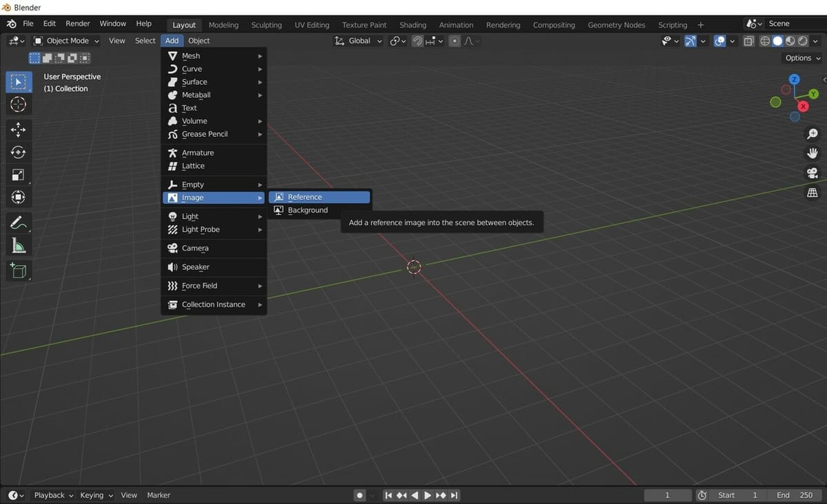
Task: Open the shading options dropdown arrow
Action: point(815,41)
